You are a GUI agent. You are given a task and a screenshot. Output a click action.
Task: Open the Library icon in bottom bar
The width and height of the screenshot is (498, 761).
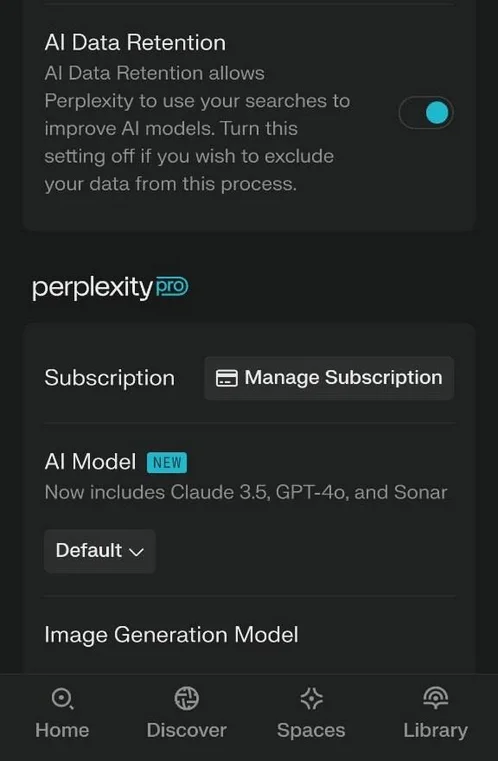pos(435,698)
